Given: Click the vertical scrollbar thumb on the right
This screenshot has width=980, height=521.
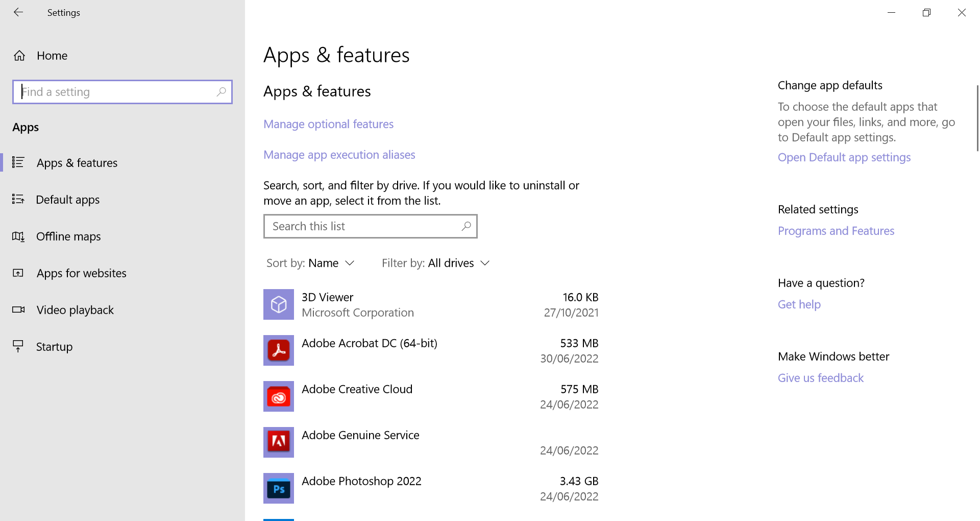Looking at the screenshot, I should [x=977, y=118].
